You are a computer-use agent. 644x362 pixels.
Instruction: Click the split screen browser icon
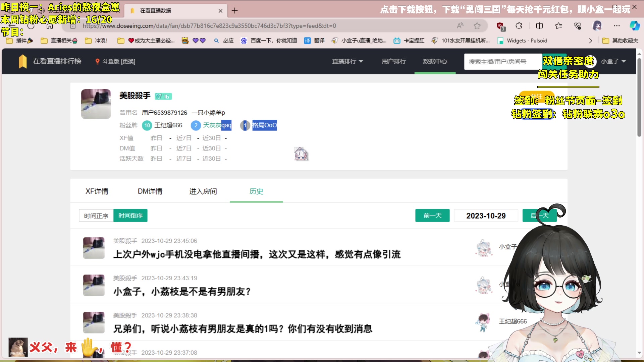[539, 26]
